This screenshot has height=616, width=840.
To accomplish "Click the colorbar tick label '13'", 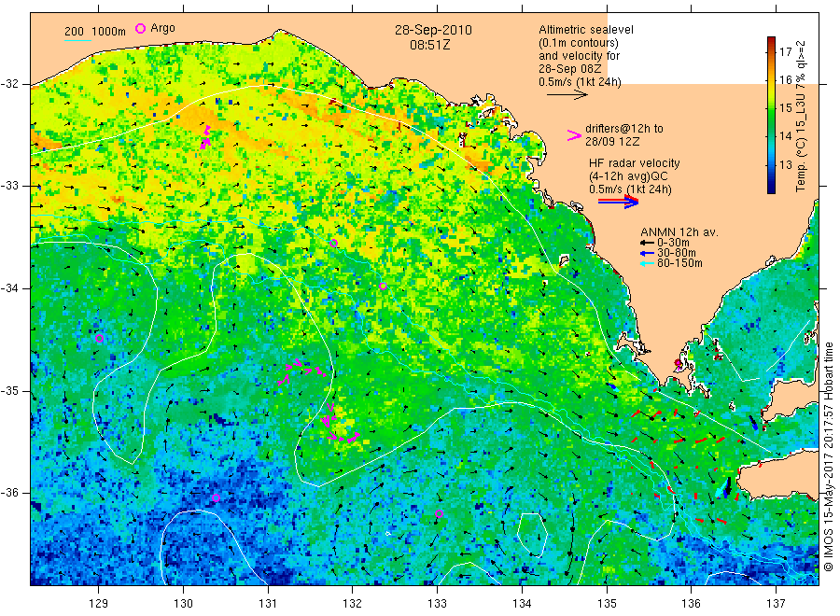I will click(x=785, y=164).
